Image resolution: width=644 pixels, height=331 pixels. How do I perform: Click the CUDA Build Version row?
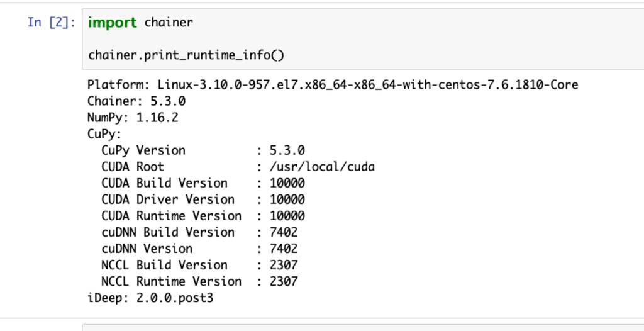click(203, 183)
